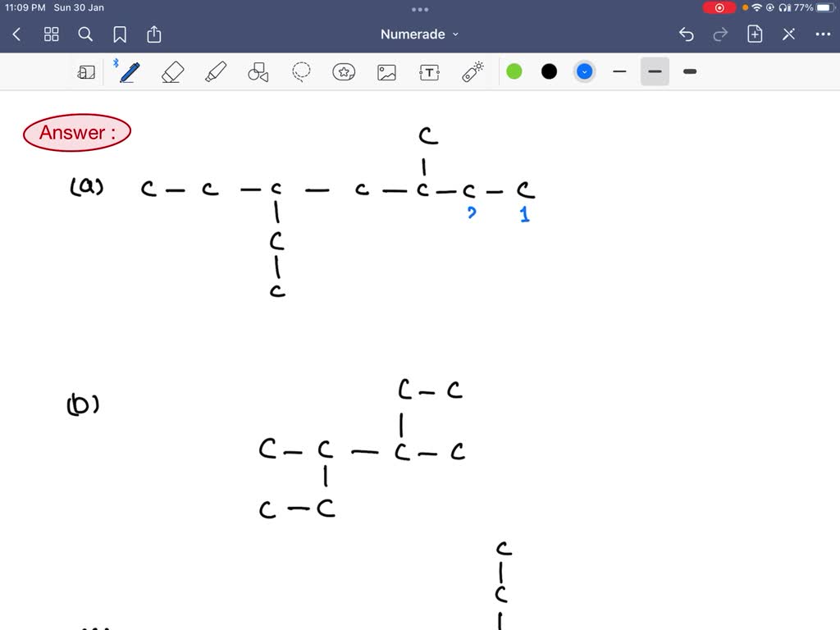Open the Numerade title dropdown
This screenshot has height=630, width=840.
[x=419, y=34]
